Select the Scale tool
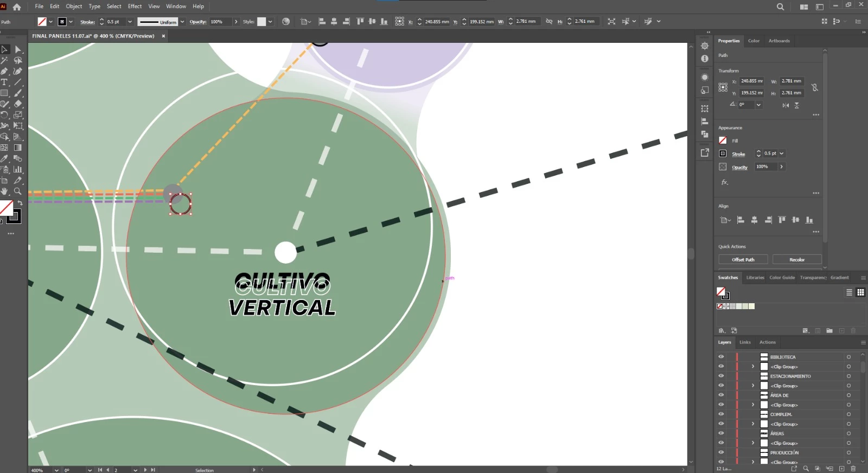868x473 pixels. (18, 115)
